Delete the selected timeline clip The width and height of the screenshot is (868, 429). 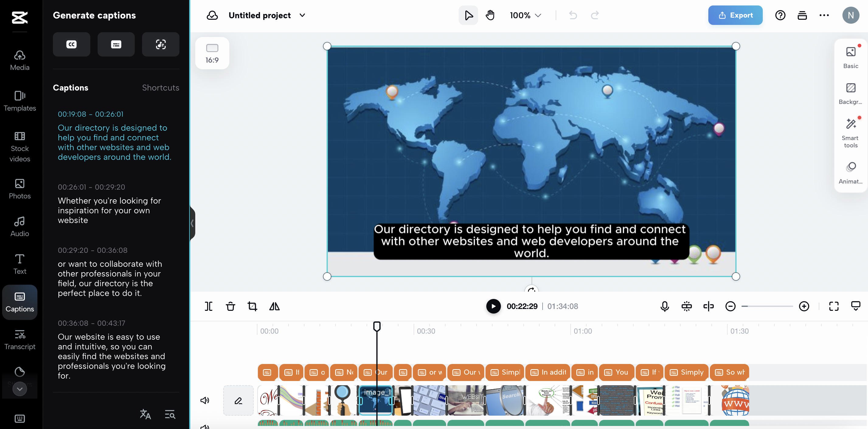point(231,306)
